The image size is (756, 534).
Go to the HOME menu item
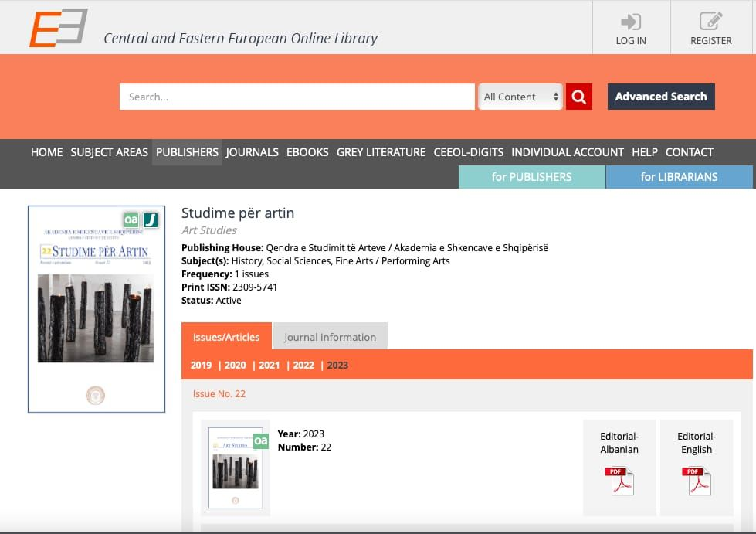tap(47, 152)
